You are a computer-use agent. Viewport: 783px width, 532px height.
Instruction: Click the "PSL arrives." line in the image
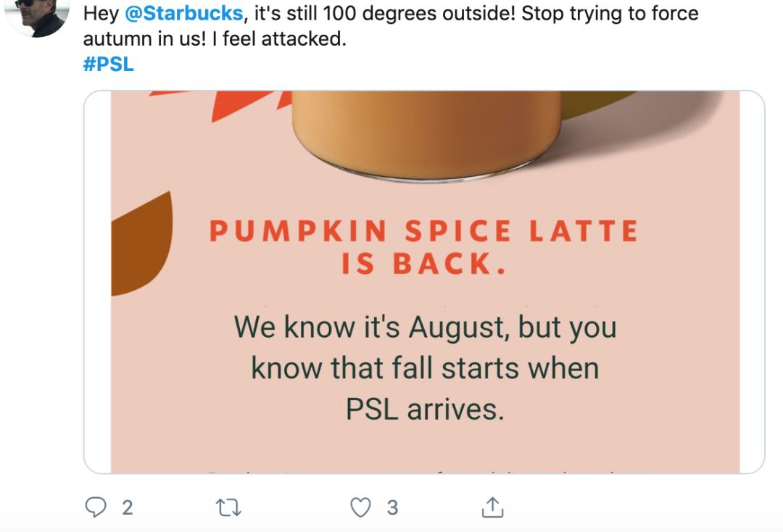pos(424,410)
